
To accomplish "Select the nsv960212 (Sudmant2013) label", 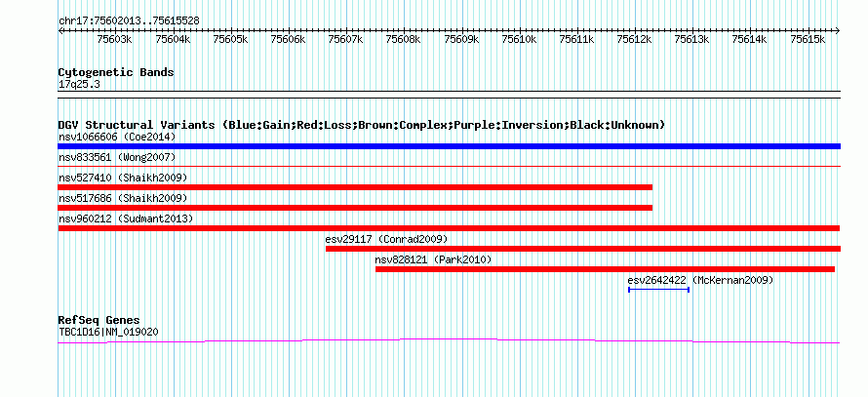I will click(126, 218).
